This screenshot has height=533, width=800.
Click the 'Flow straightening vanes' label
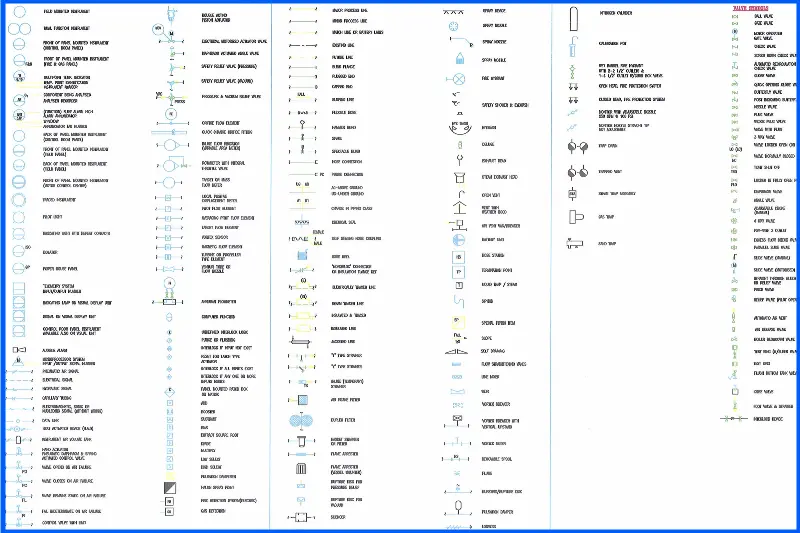(x=504, y=364)
